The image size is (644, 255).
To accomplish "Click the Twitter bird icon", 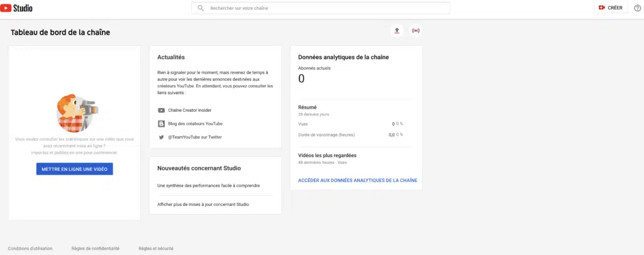I will click(x=162, y=137).
